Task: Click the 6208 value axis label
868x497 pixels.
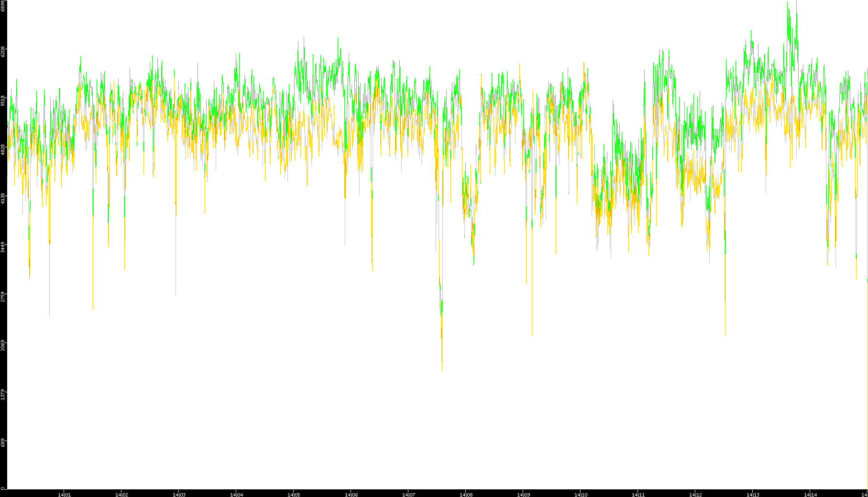Action: pyautogui.click(x=3, y=51)
